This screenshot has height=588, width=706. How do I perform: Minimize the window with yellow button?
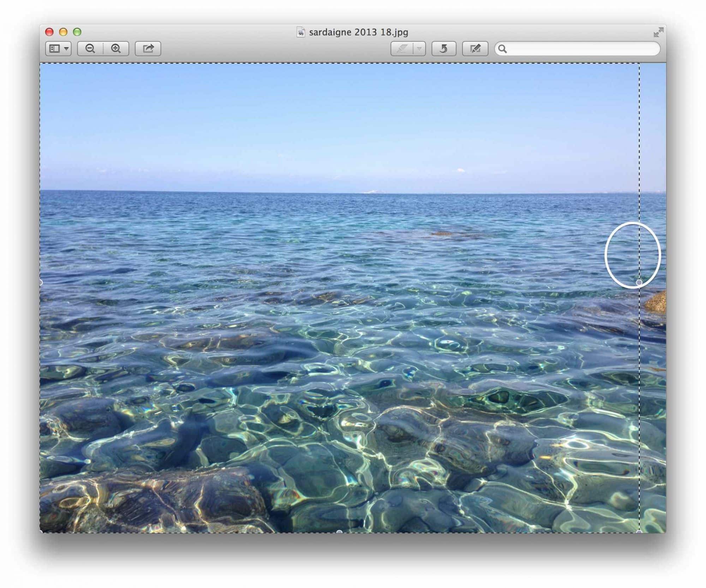point(63,32)
